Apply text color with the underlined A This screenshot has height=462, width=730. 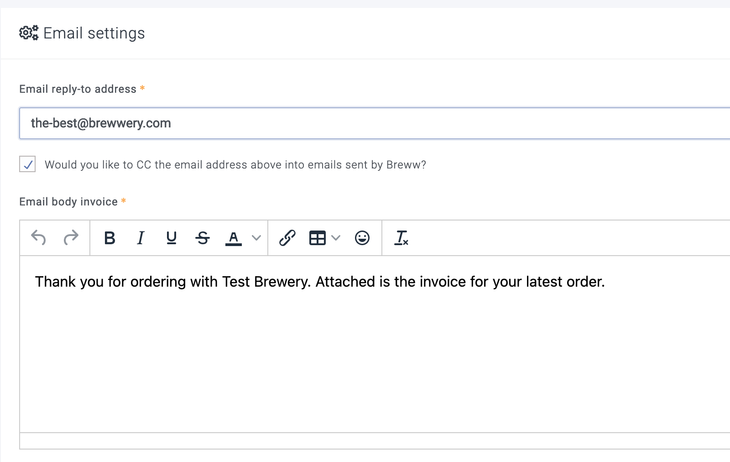pyautogui.click(x=234, y=238)
